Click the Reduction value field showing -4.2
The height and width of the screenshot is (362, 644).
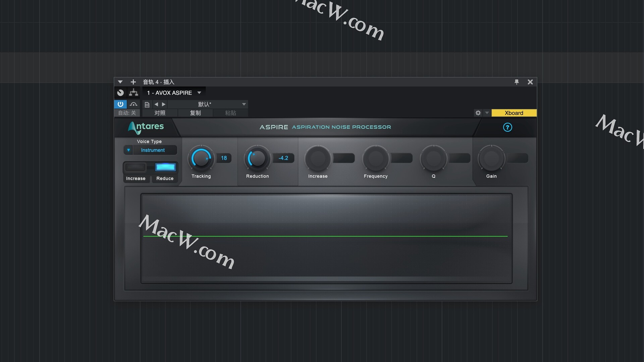coord(283,158)
